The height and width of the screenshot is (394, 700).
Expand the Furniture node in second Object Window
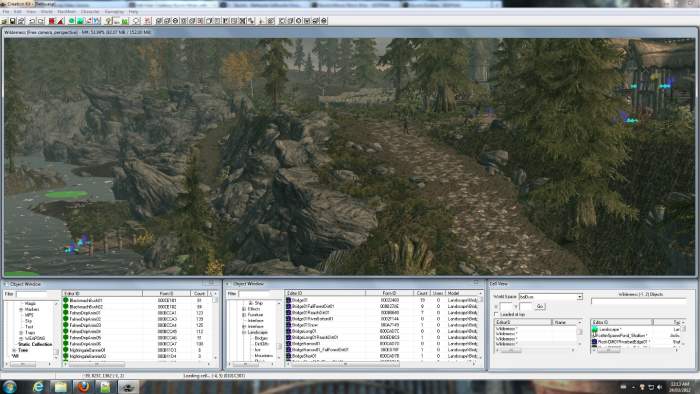click(244, 315)
